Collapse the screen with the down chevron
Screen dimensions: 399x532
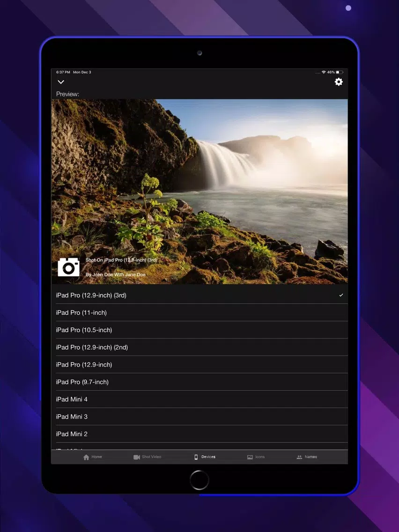click(61, 82)
